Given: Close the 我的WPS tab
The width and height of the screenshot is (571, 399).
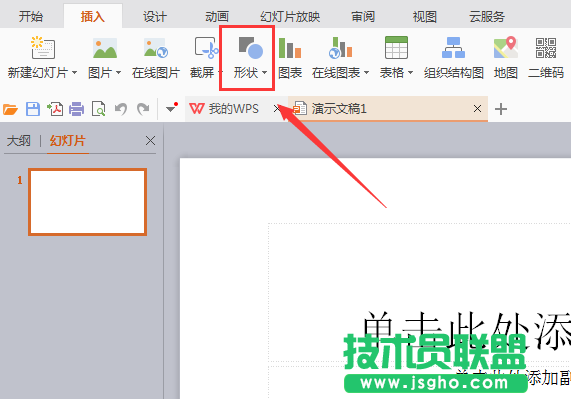Looking at the screenshot, I should [x=277, y=108].
